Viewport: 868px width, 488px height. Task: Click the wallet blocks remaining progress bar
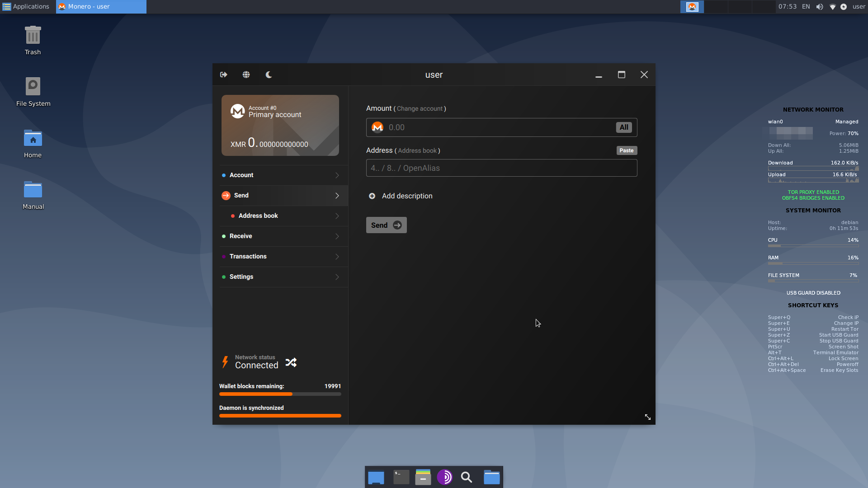pyautogui.click(x=280, y=394)
